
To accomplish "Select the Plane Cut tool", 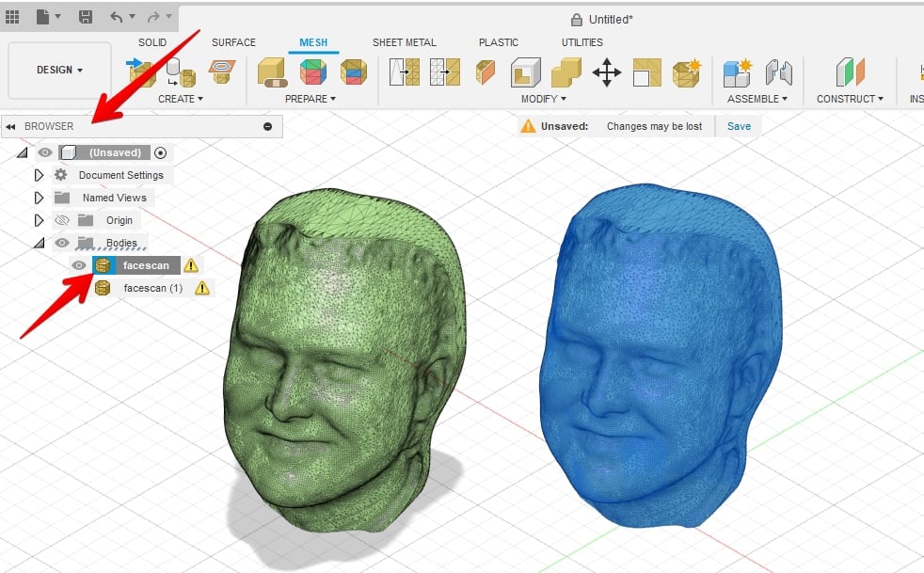I will (x=486, y=72).
